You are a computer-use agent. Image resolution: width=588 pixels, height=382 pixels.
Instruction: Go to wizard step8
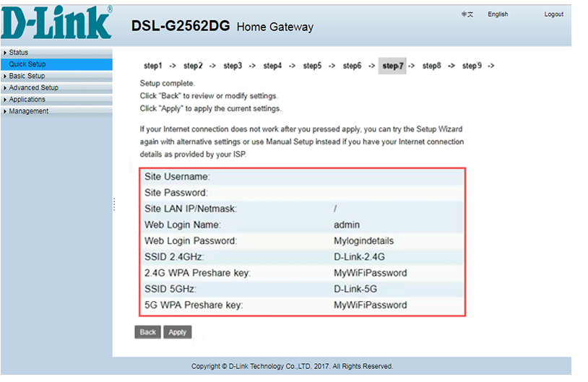click(432, 66)
